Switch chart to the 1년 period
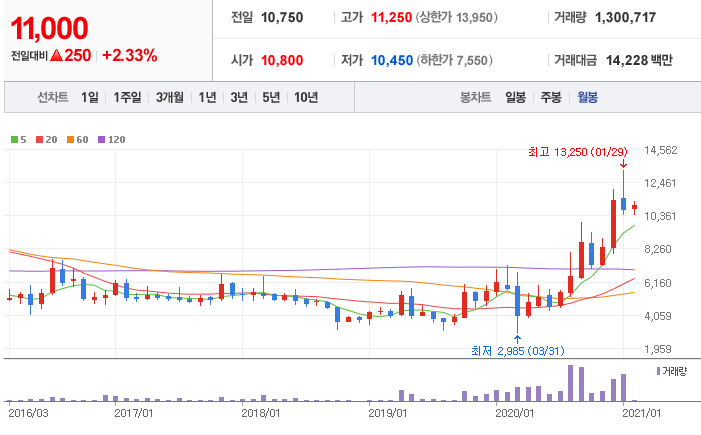The image size is (701, 435). (207, 97)
